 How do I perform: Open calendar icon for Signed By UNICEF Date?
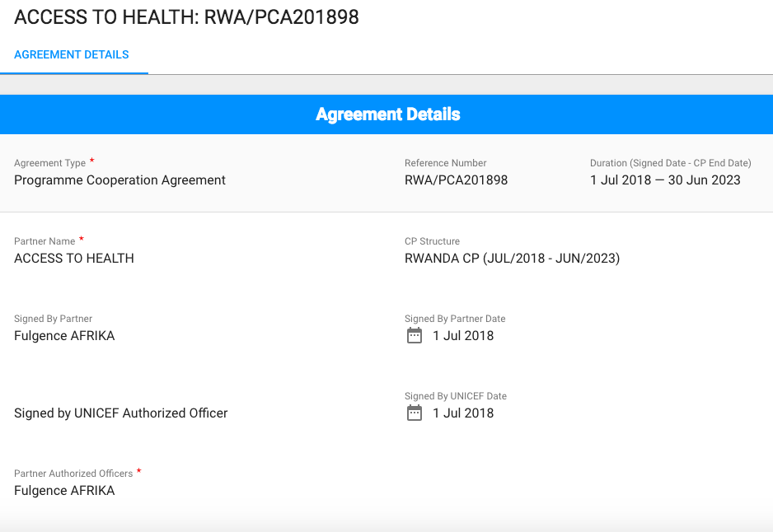(x=415, y=413)
